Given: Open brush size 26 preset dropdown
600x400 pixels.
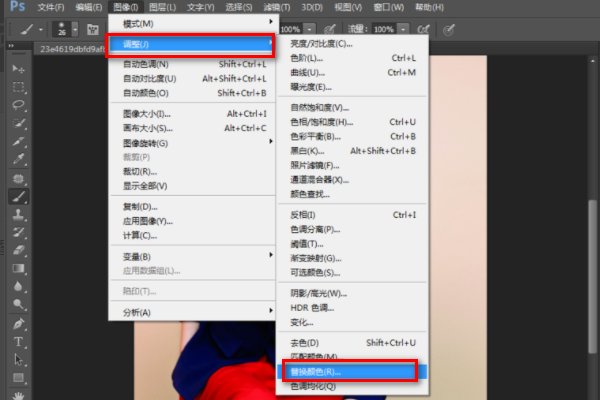Looking at the screenshot, I should (x=75, y=29).
